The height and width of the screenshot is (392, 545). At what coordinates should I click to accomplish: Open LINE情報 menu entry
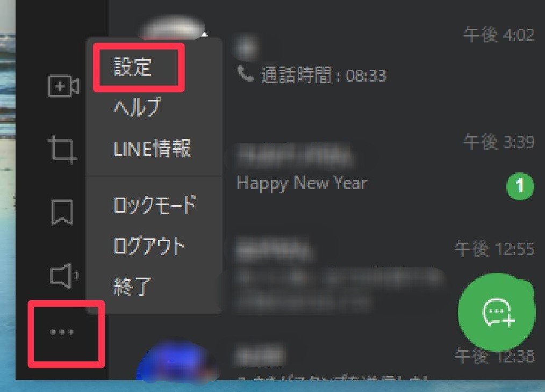(152, 149)
